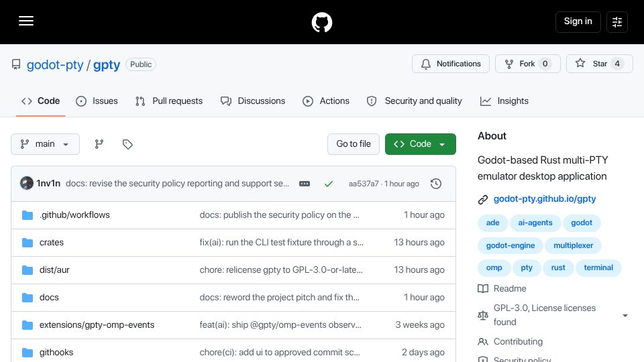The height and width of the screenshot is (362, 644).
Task: Select the Readme book icon
Action: (x=483, y=288)
